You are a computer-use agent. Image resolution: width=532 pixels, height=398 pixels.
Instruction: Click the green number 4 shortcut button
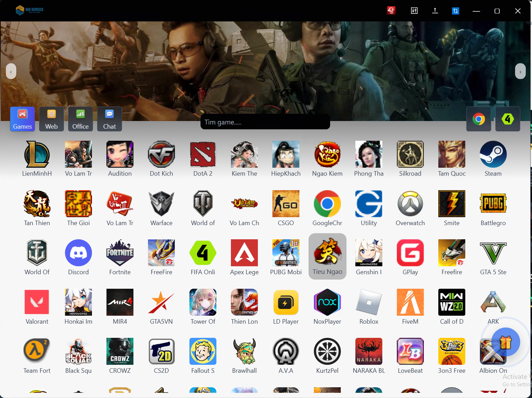point(507,119)
